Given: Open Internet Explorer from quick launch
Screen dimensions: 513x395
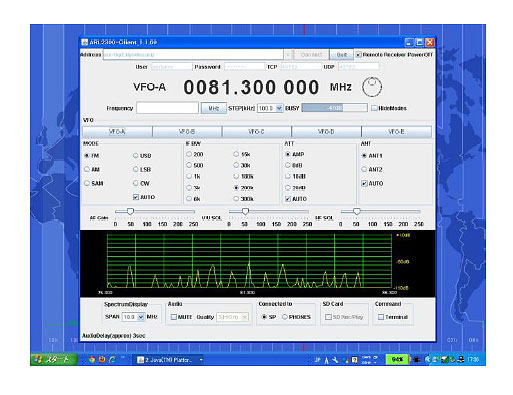Looking at the screenshot, I should click(112, 360).
